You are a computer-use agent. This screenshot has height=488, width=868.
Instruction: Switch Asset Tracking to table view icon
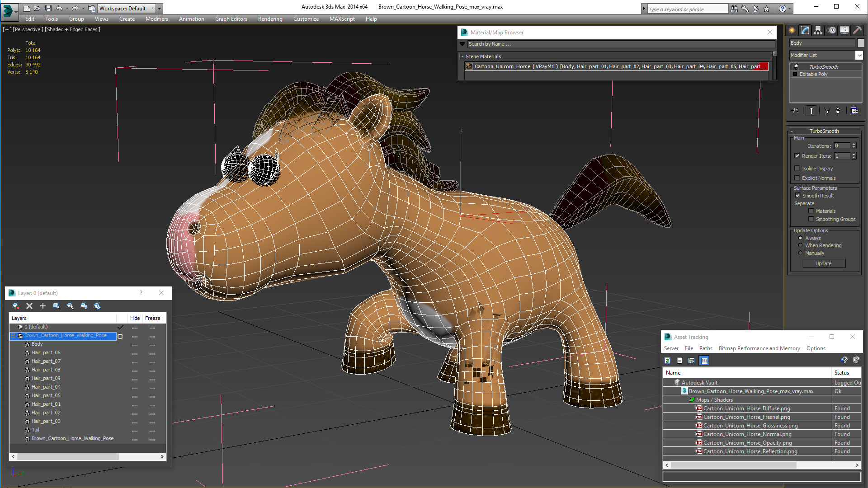704,361
